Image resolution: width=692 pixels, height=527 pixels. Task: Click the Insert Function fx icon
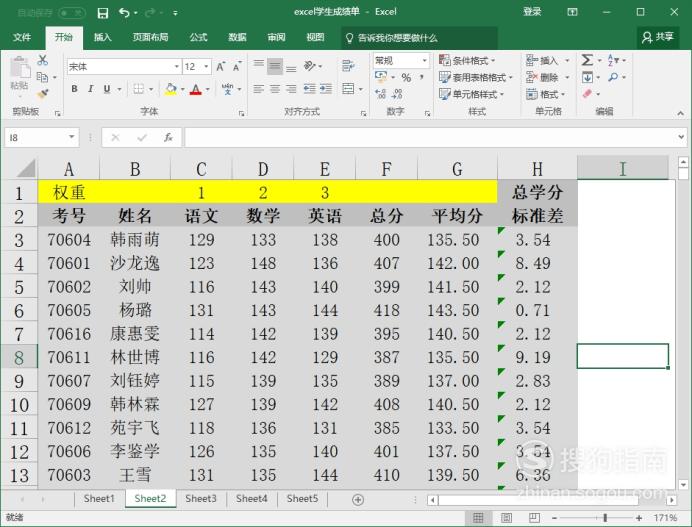[x=168, y=138]
